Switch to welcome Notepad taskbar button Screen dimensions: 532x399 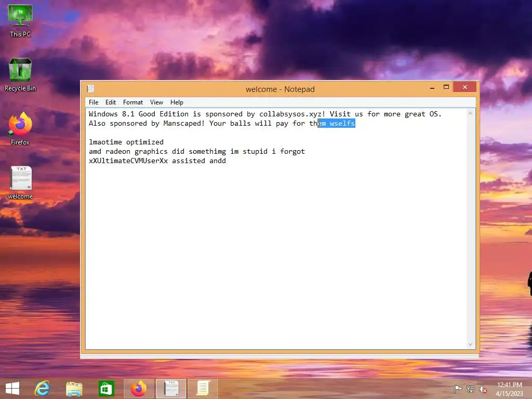tap(170, 389)
